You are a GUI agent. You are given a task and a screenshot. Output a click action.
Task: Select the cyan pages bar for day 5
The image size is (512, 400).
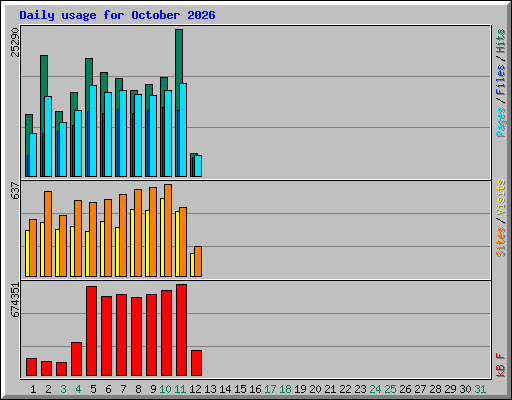(x=93, y=131)
